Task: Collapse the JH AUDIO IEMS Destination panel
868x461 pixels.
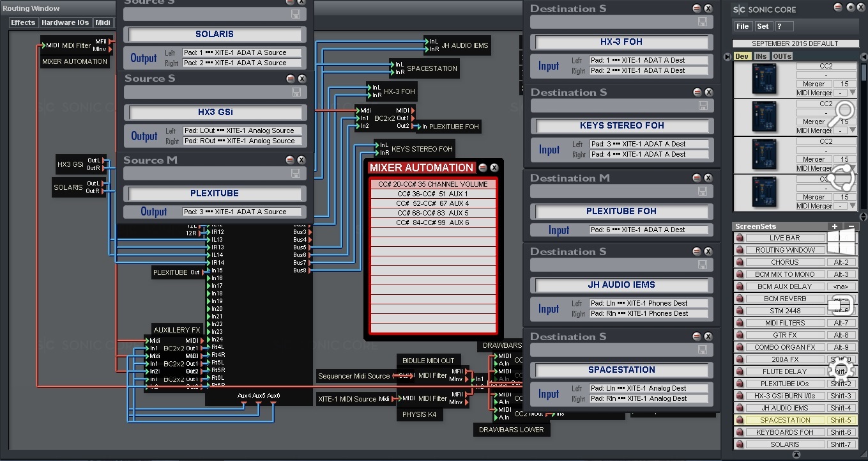Action: 697,251
